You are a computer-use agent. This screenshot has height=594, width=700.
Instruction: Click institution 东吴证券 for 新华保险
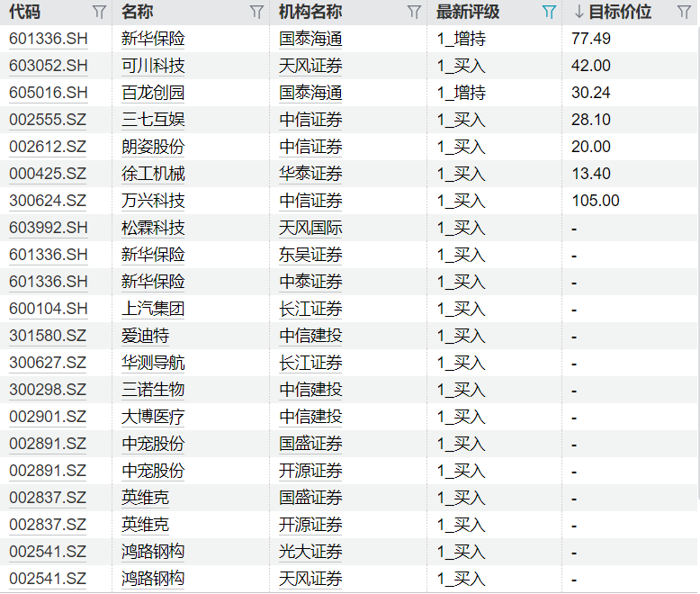310,255
